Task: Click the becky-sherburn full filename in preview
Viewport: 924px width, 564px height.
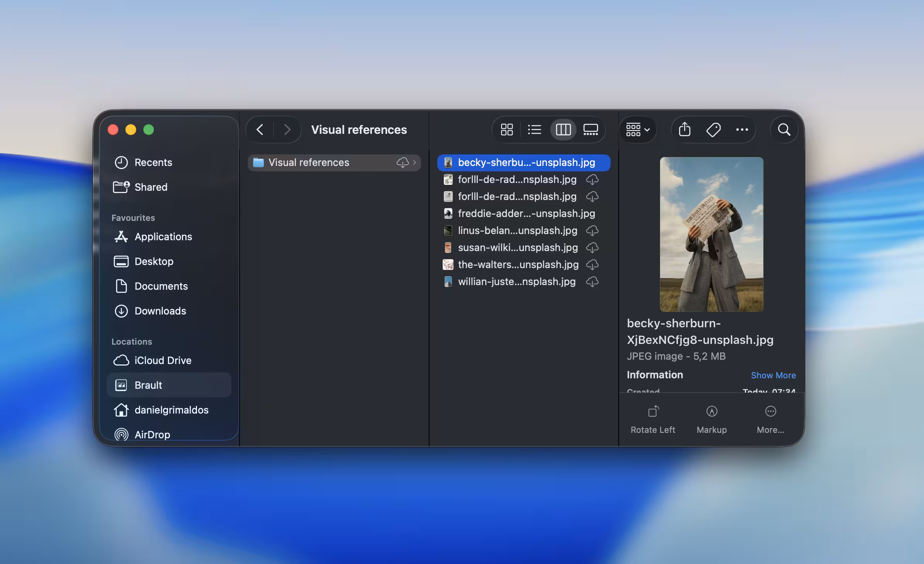Action: click(700, 332)
